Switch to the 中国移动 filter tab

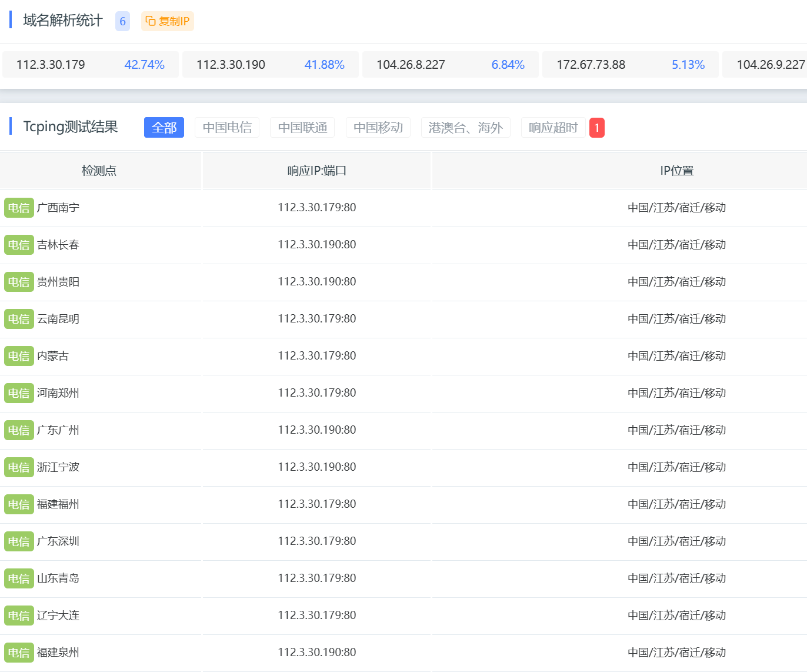click(x=378, y=128)
